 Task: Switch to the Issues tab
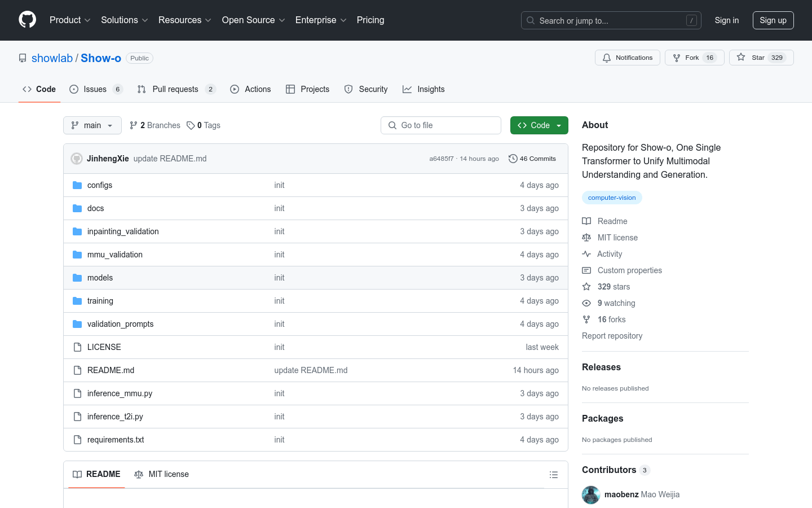96,89
